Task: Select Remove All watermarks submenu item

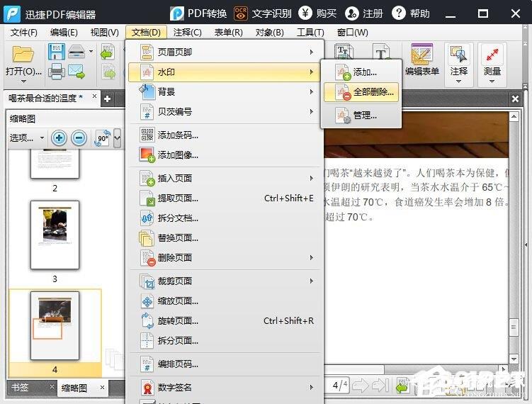Action: coord(361,92)
